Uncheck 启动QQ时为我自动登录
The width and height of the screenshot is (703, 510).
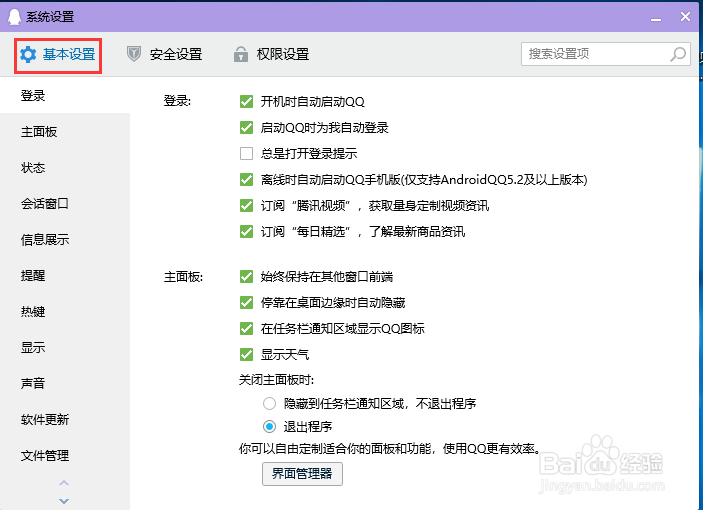tap(246, 128)
